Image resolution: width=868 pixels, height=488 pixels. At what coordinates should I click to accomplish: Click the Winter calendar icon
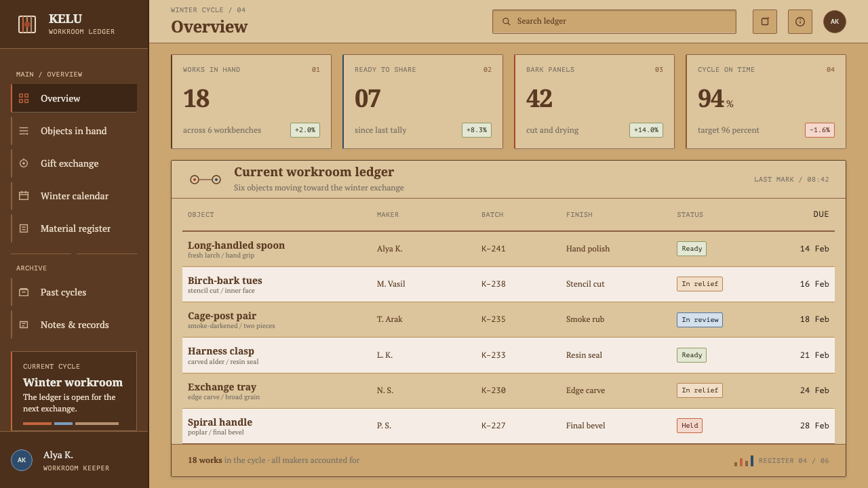click(x=24, y=196)
